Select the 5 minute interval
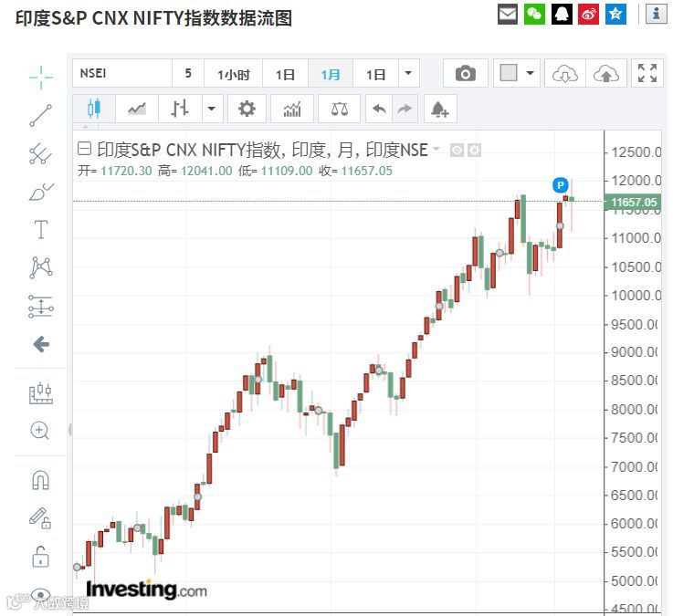 pyautogui.click(x=188, y=73)
